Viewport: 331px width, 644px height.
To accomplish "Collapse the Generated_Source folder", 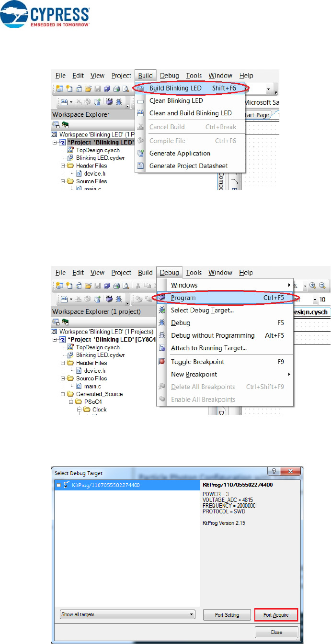I will [63, 394].
